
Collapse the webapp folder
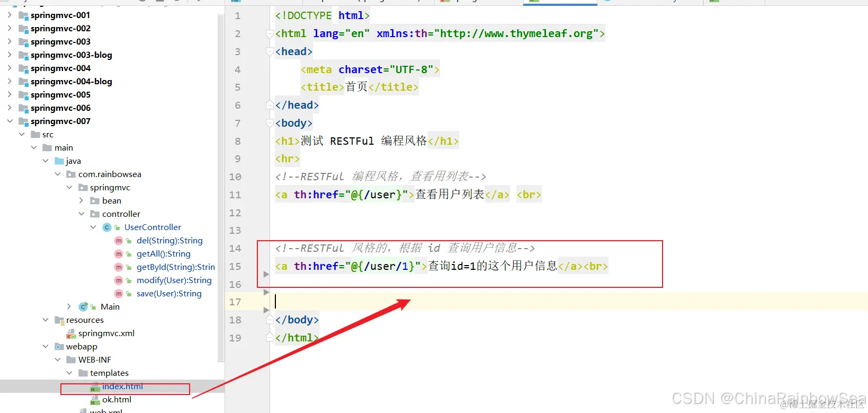click(46, 346)
